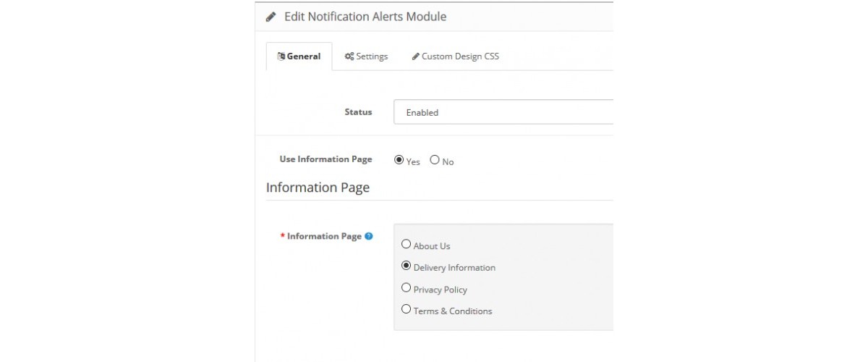Click the pencil icon on Custom Design CSS tab

click(416, 56)
